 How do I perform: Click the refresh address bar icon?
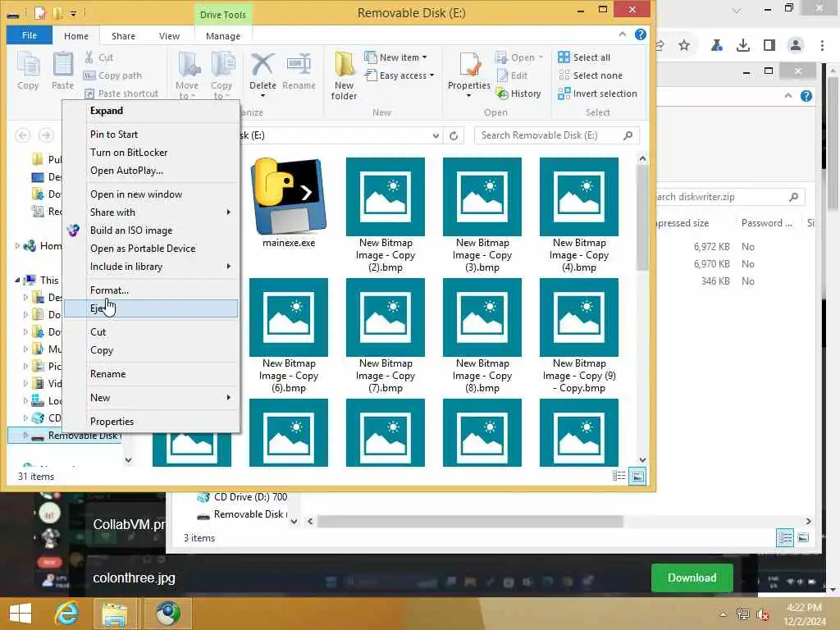click(454, 135)
